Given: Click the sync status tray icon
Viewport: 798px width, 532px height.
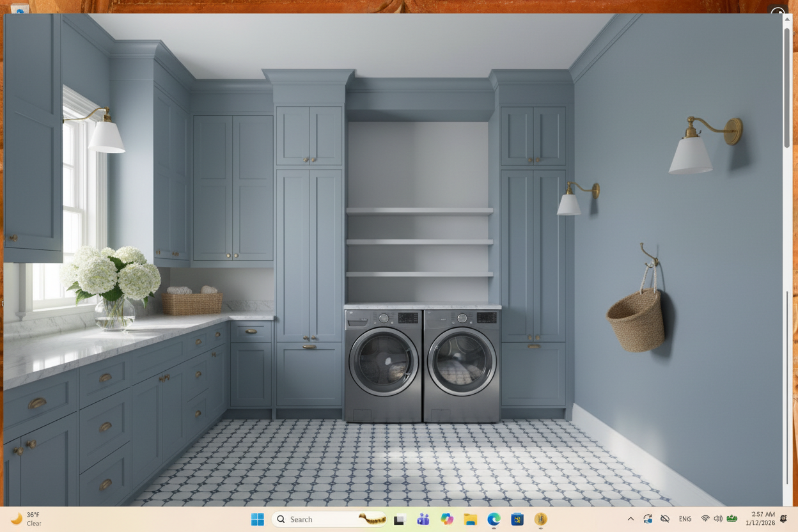Looking at the screenshot, I should (x=648, y=519).
